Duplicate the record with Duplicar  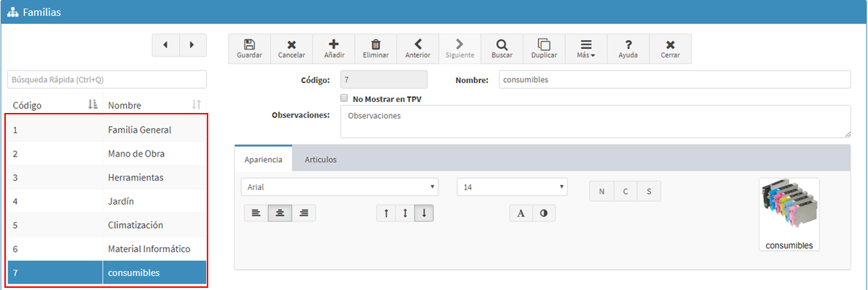[544, 49]
